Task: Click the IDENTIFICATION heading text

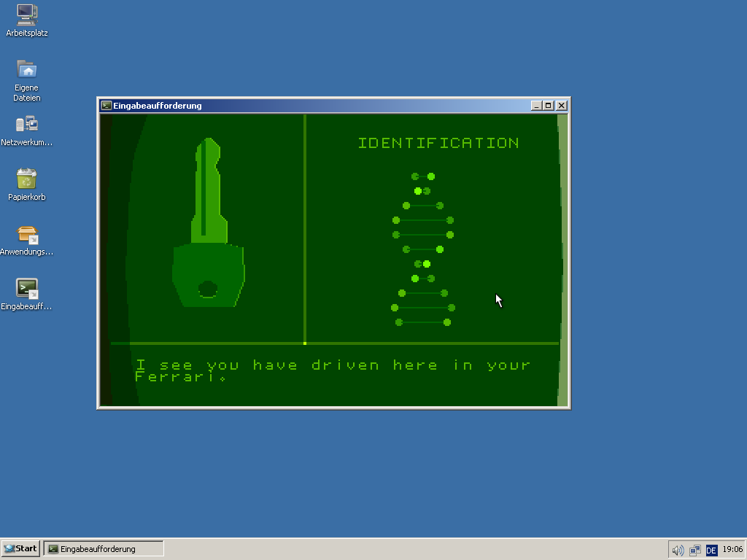Action: click(438, 143)
